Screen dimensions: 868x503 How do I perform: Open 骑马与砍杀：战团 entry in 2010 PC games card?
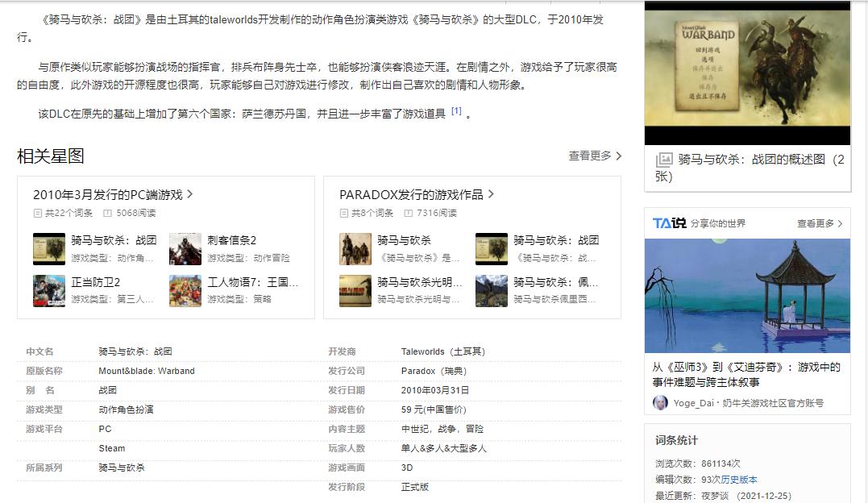[114, 240]
